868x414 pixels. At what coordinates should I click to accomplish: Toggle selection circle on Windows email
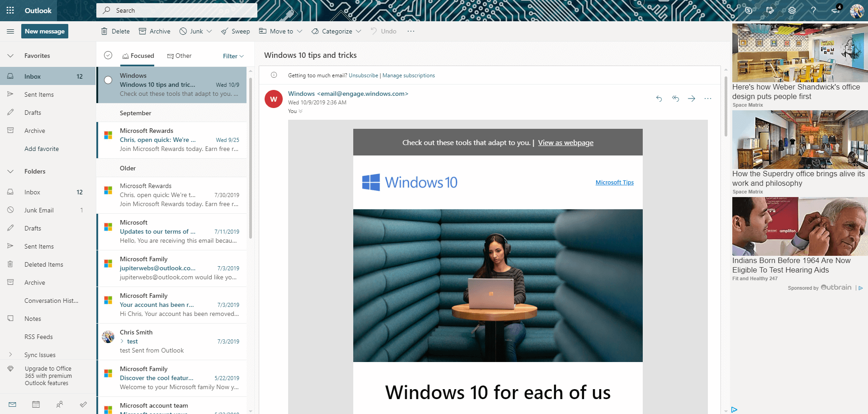point(108,80)
